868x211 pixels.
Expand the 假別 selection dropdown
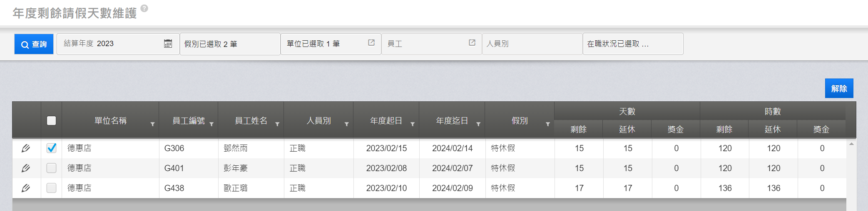[x=230, y=44]
